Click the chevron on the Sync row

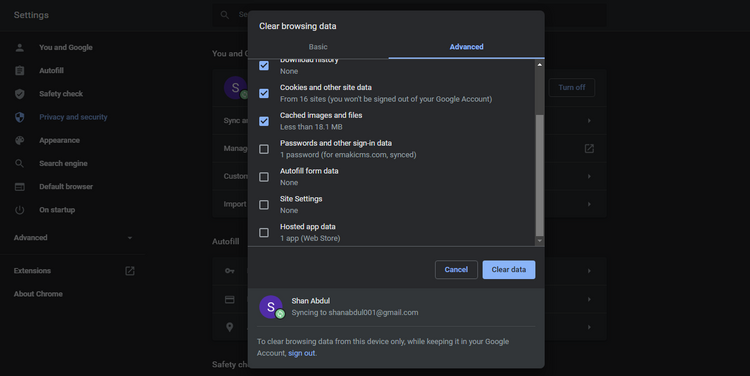click(589, 121)
